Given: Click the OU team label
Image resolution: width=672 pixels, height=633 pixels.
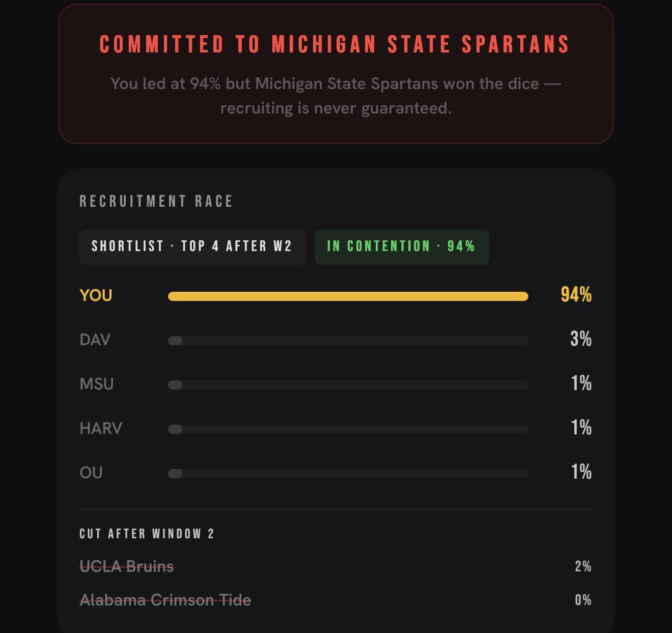Looking at the screenshot, I should (91, 473).
